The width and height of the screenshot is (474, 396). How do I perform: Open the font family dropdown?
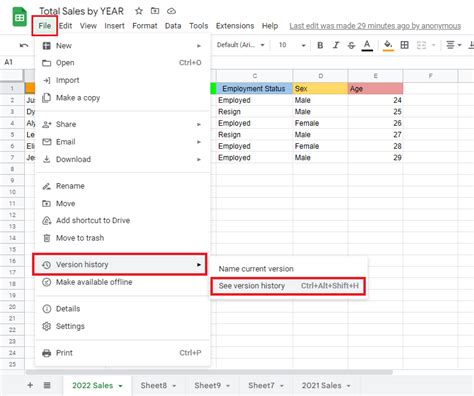point(240,45)
